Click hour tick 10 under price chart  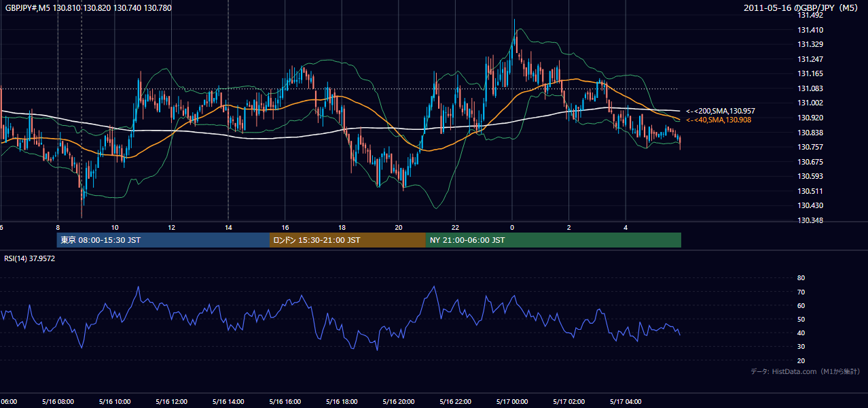coord(115,227)
